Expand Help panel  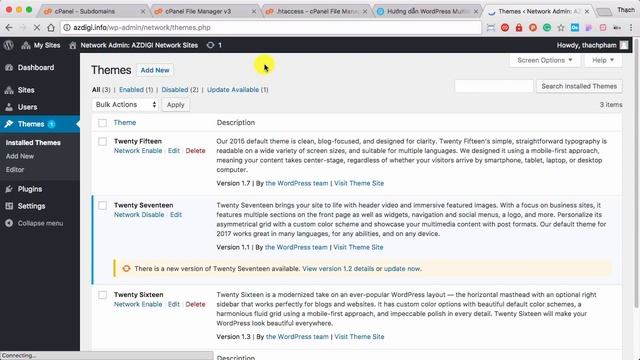coord(603,60)
